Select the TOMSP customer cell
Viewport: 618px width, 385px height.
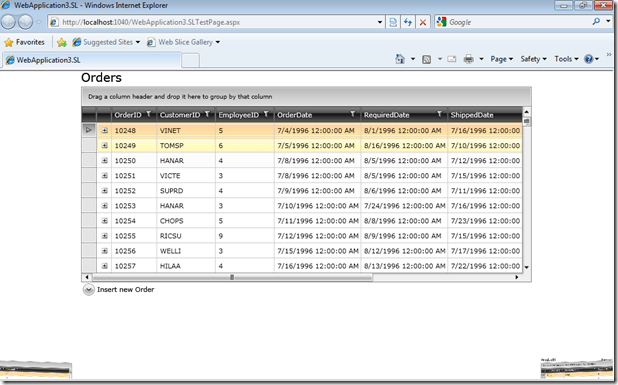point(186,145)
